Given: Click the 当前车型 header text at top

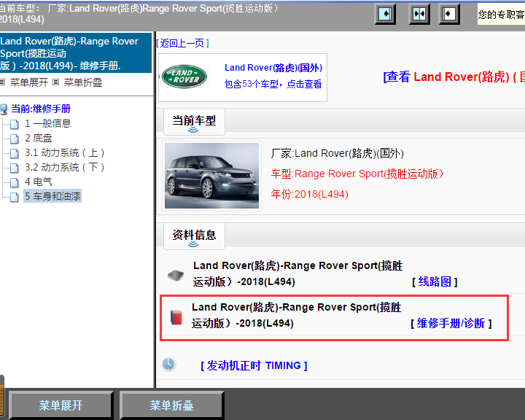Looking at the screenshot, I should pos(139,13).
